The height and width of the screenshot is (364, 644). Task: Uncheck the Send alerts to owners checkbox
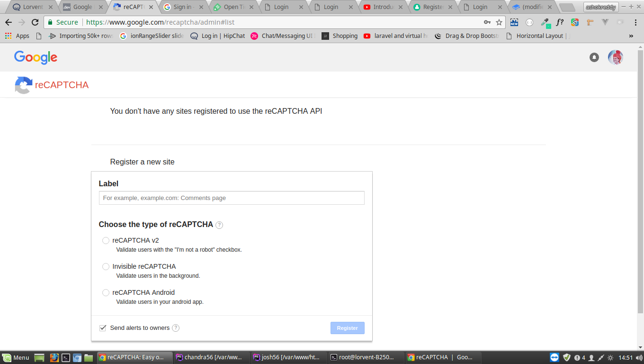pos(103,328)
